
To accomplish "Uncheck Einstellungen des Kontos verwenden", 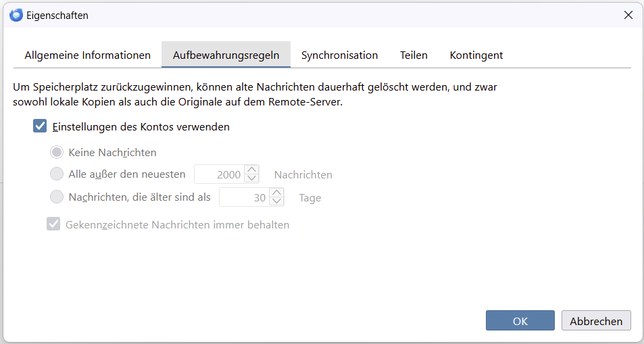I will 40,126.
